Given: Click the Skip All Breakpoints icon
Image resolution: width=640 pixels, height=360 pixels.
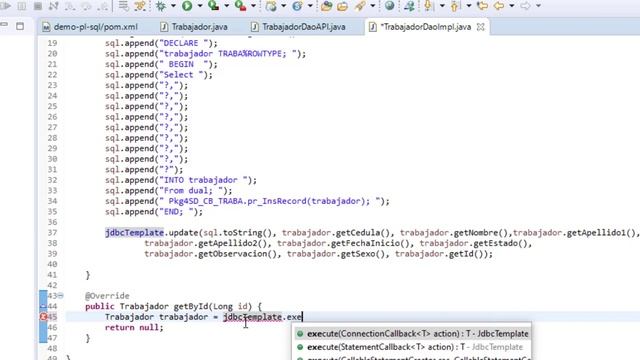Looking at the screenshot, I should [140, 6].
